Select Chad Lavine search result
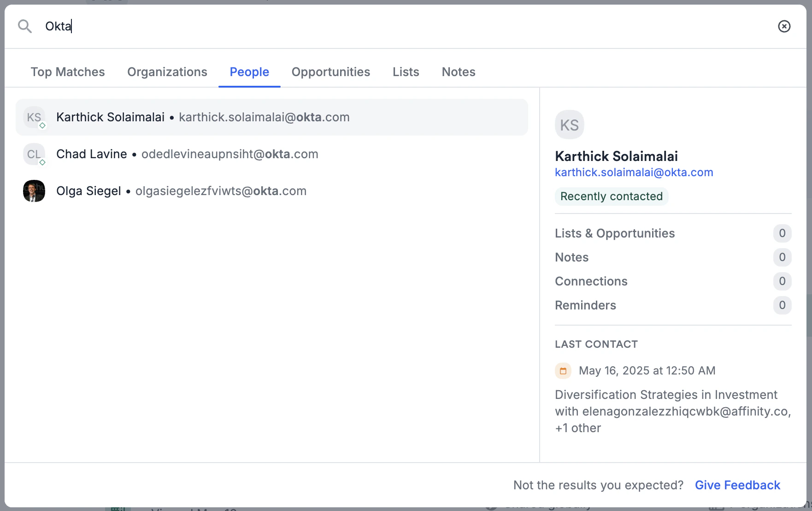The image size is (812, 511). (x=272, y=154)
